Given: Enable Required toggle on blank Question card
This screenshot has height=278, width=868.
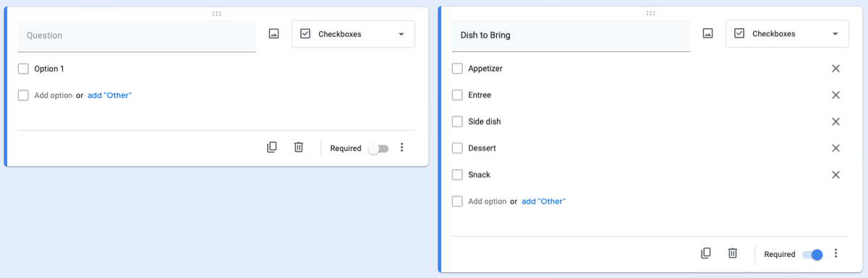Looking at the screenshot, I should 378,149.
